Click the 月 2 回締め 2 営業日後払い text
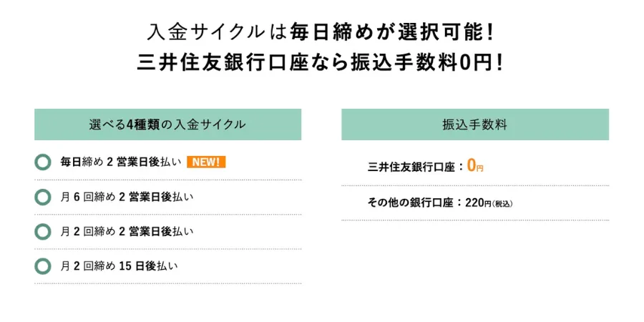Screen dimensions: 644x322 127,232
